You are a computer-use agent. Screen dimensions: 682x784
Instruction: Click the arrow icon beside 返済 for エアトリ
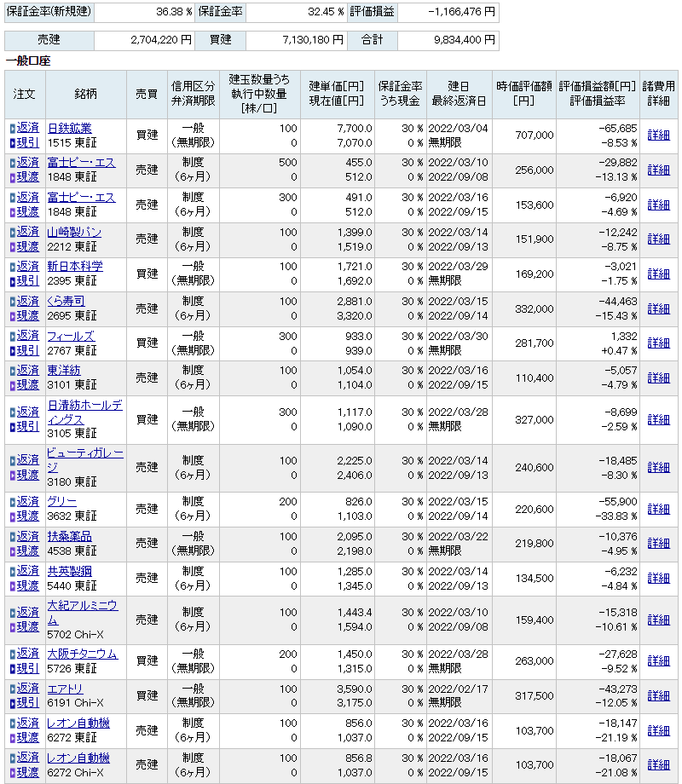pyautogui.click(x=12, y=688)
